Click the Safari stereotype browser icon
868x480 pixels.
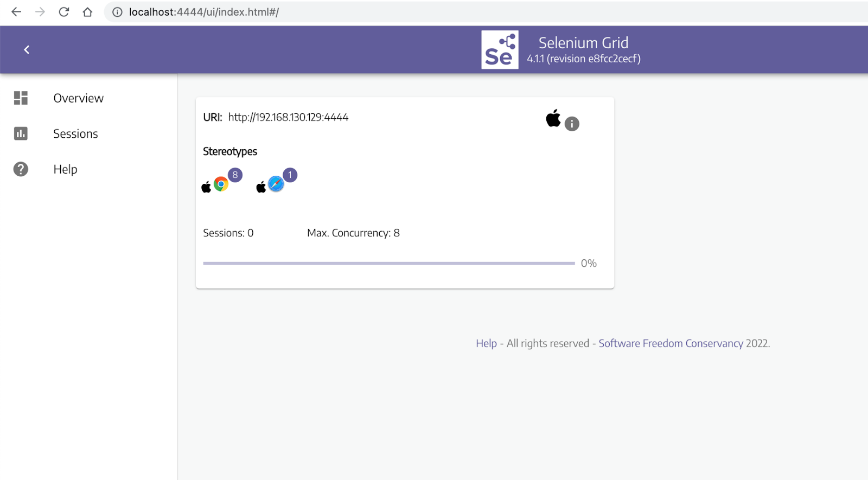pyautogui.click(x=276, y=184)
